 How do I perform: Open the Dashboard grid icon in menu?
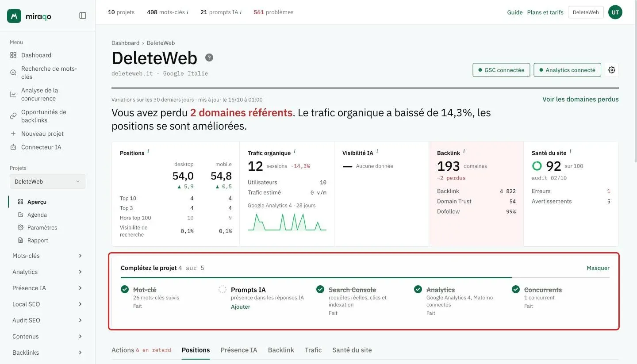tap(13, 55)
